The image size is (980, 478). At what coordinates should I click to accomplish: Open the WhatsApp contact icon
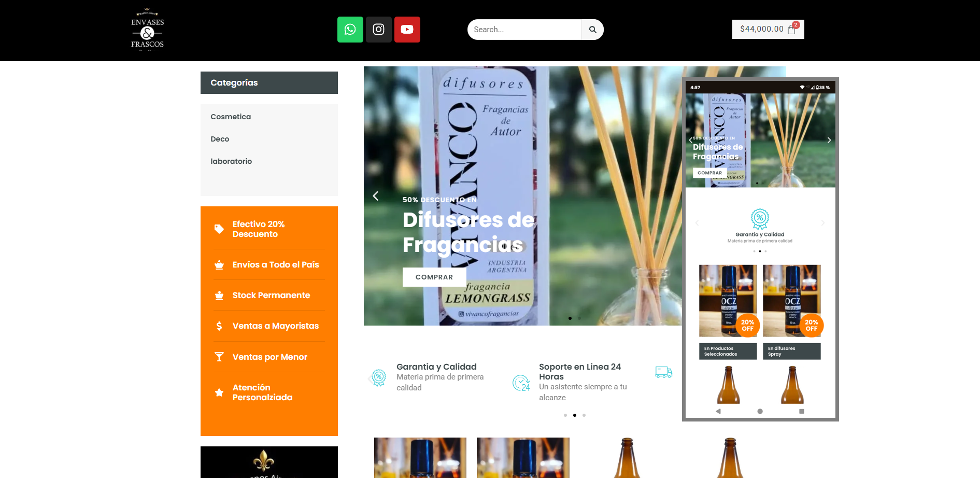point(350,30)
